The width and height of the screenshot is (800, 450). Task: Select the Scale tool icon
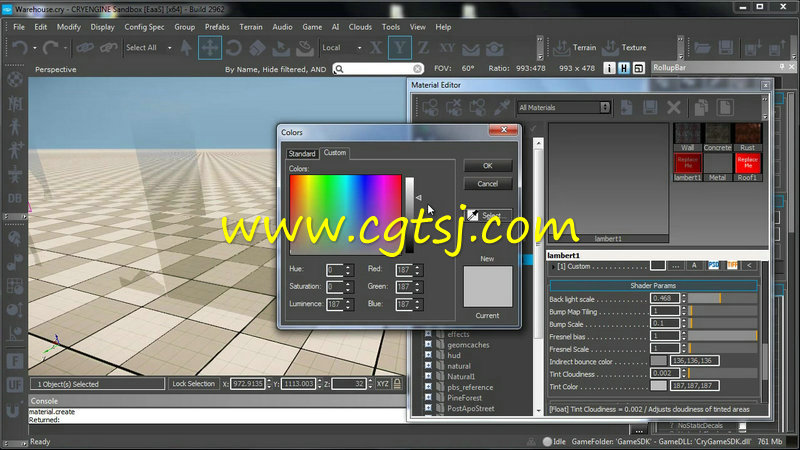[x=257, y=48]
